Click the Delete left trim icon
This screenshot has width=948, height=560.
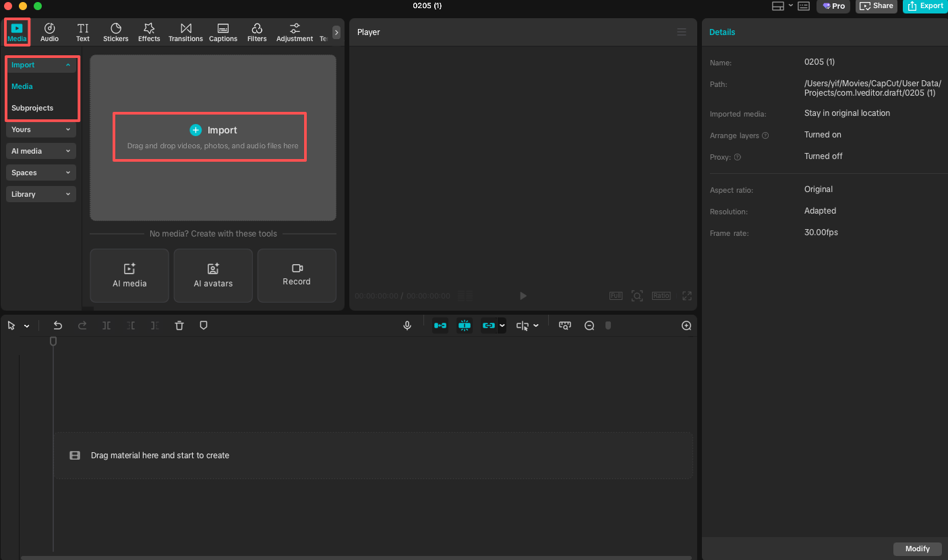[x=131, y=325]
